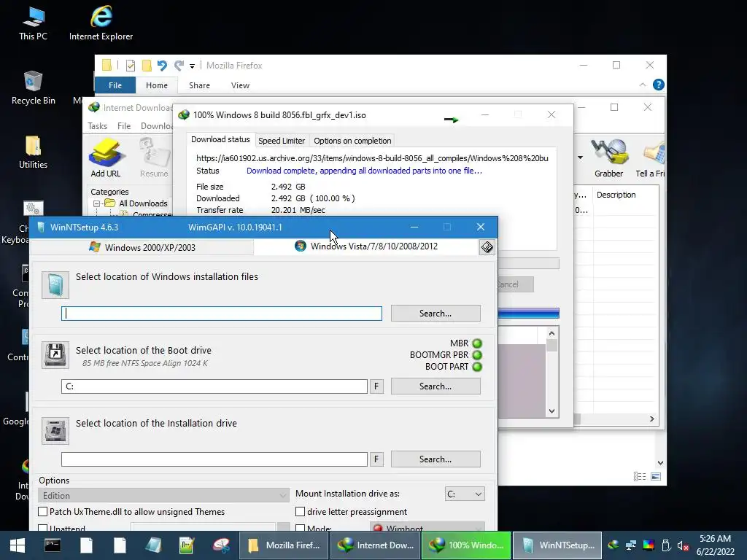Click the BOOT PART green status indicator
The image size is (747, 560).
point(477,367)
